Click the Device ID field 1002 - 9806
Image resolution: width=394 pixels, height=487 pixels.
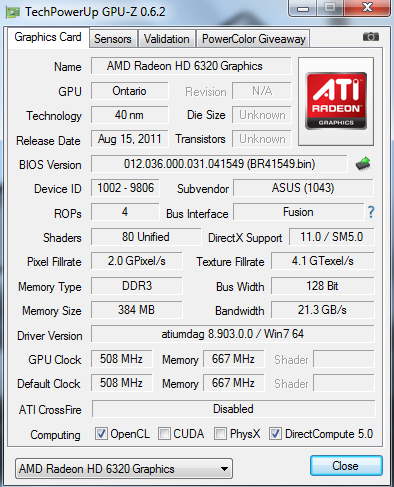[x=125, y=188]
